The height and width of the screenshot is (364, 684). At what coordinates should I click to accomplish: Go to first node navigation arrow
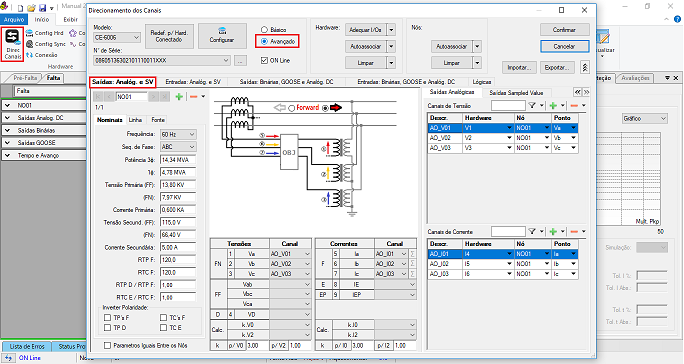click(x=99, y=96)
